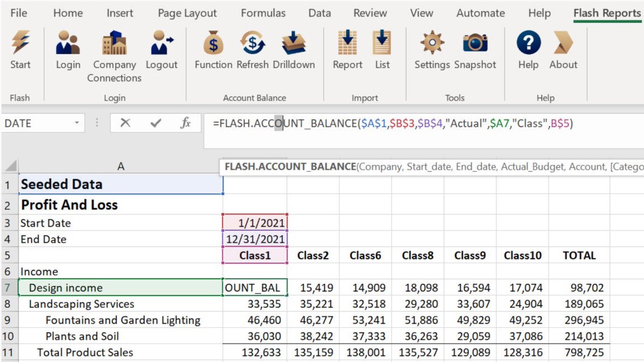Cancel the formula entry with X

tap(125, 123)
